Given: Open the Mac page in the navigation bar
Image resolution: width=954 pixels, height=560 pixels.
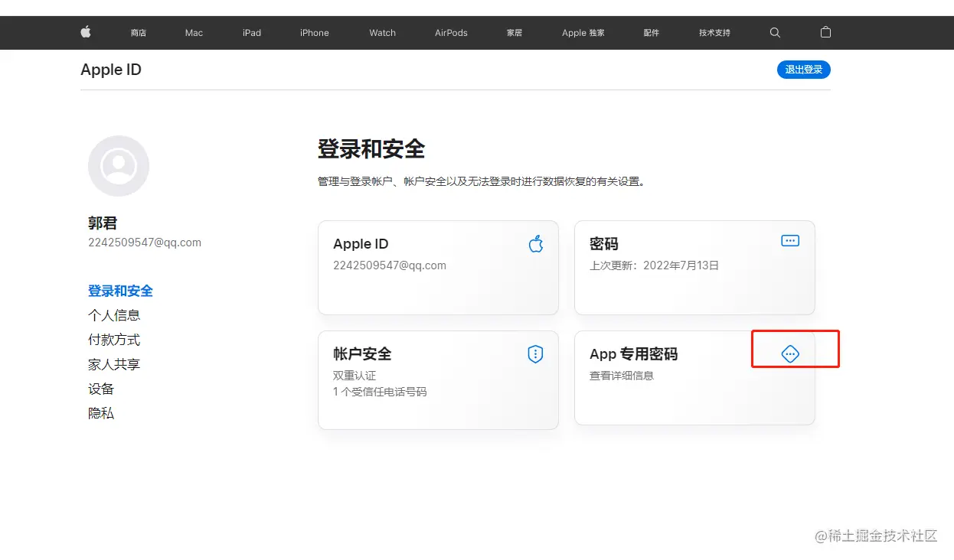Looking at the screenshot, I should coord(193,32).
